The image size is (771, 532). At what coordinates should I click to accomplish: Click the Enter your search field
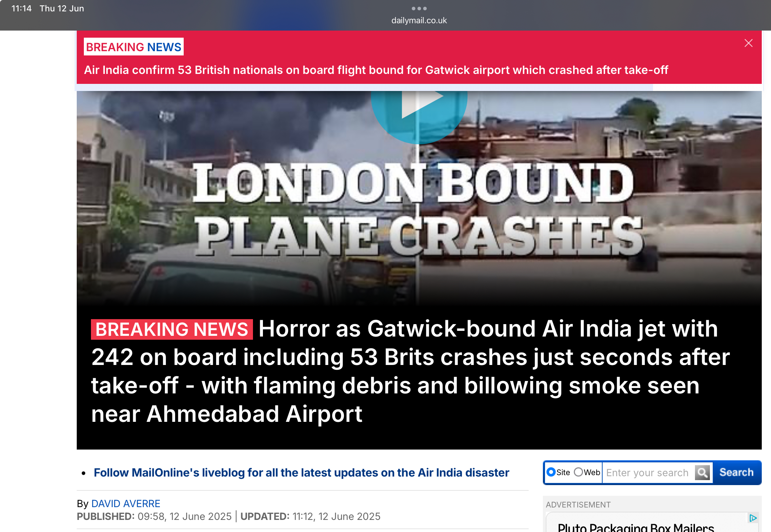(648, 473)
